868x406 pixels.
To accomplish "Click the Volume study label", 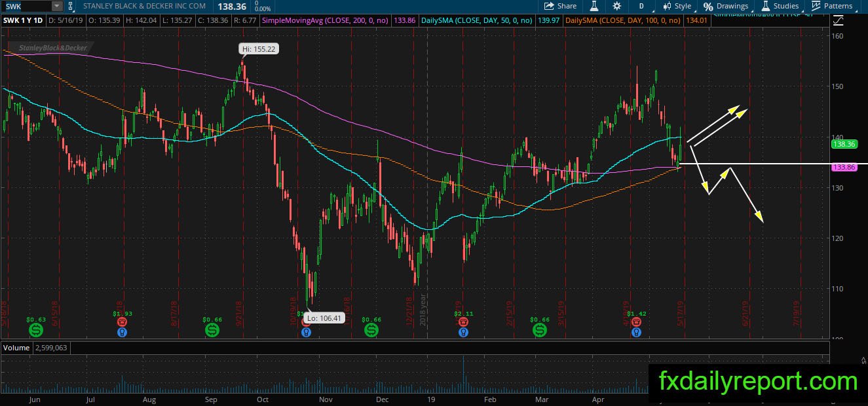I will click(16, 346).
